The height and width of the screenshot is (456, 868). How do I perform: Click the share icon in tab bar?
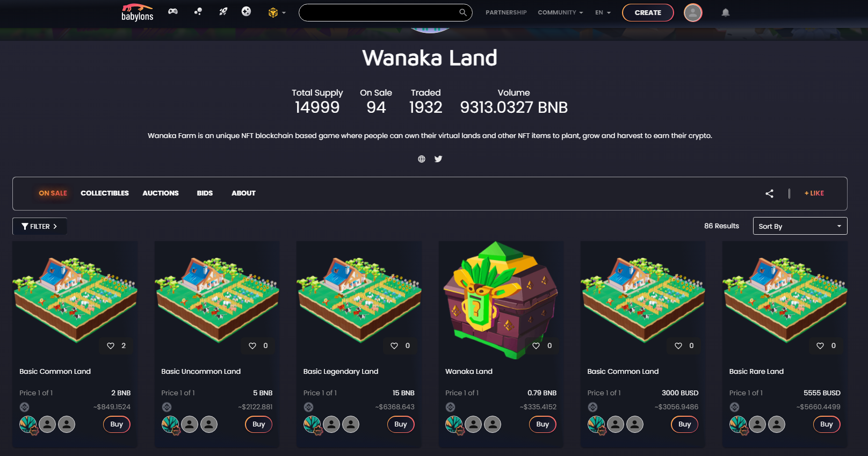coord(769,193)
